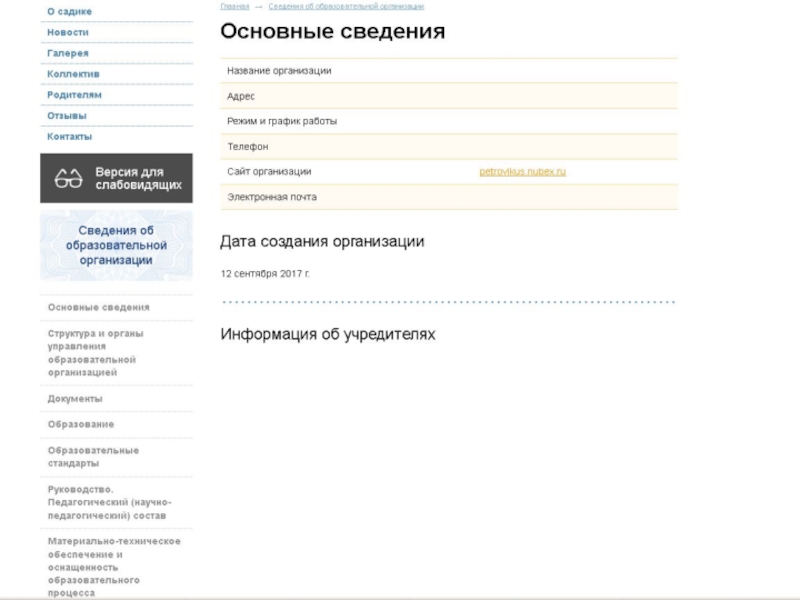
Task: Open 'Материально-техническое обеспечение' link
Action: click(114, 567)
